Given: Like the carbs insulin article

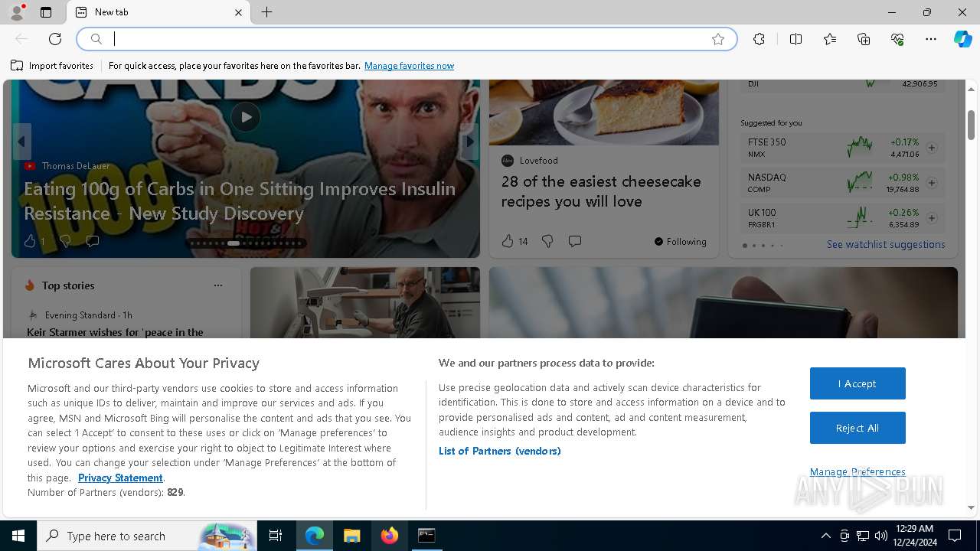Looking at the screenshot, I should [34, 241].
